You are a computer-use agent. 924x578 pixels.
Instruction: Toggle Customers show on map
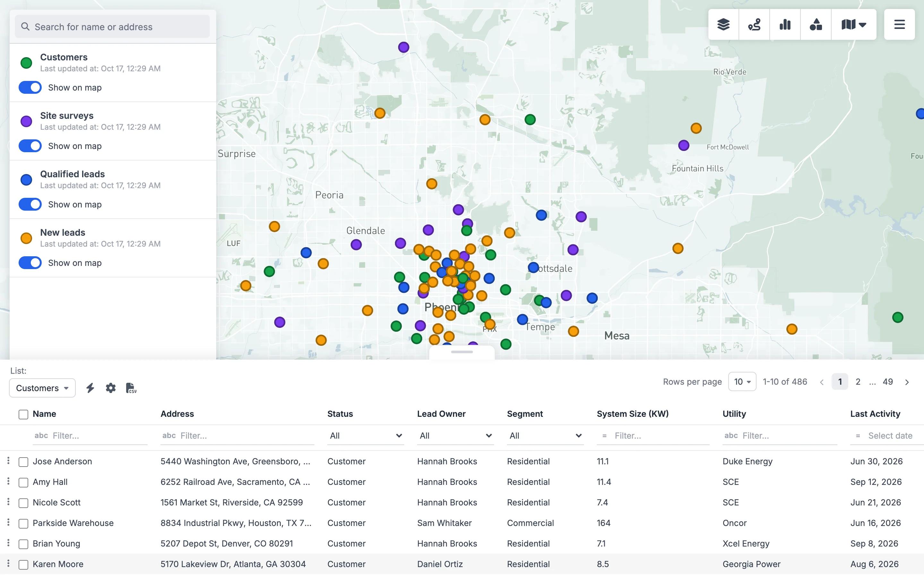pos(30,88)
